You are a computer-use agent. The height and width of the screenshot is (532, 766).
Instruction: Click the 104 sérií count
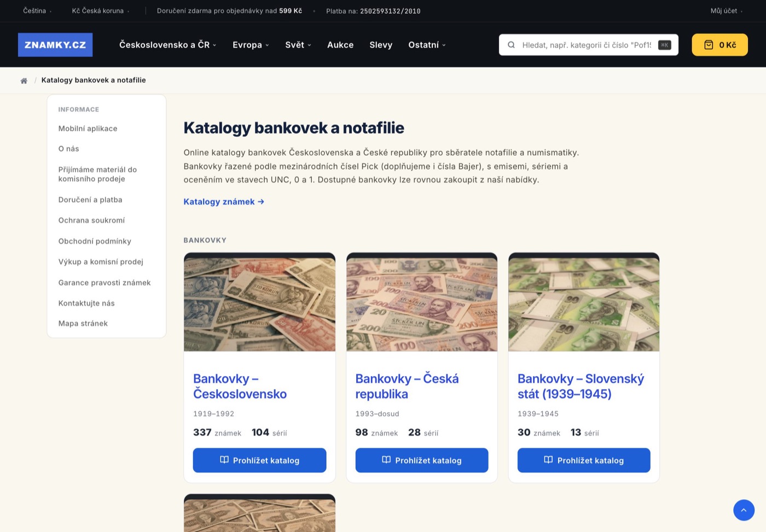point(269,432)
